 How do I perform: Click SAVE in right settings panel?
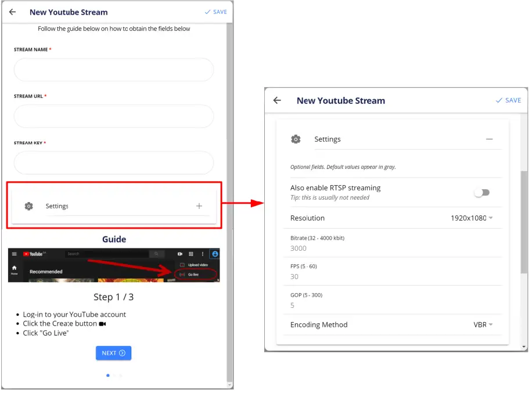tap(508, 100)
